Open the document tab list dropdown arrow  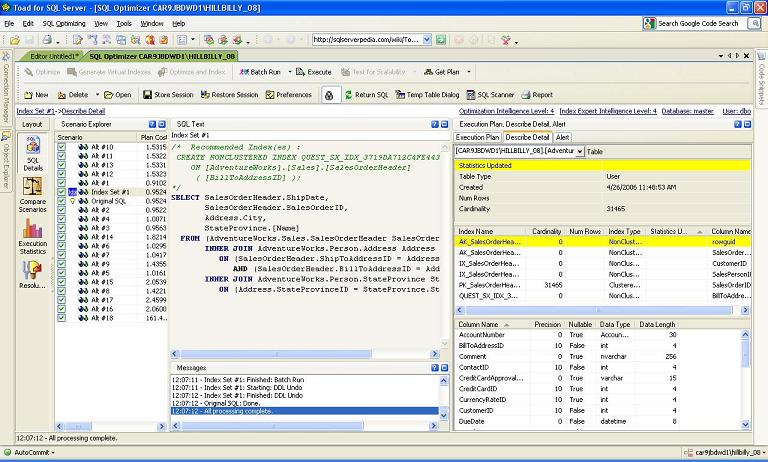point(721,56)
